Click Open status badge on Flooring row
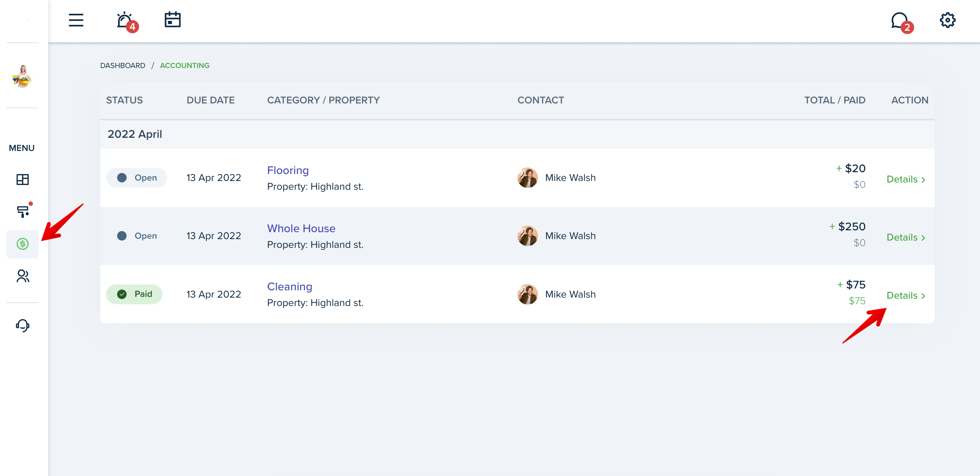 click(136, 178)
